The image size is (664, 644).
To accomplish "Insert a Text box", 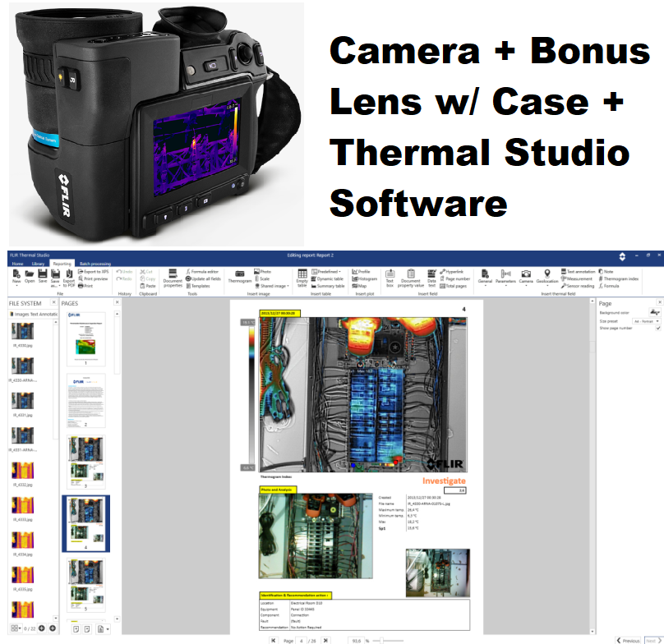I will point(390,278).
